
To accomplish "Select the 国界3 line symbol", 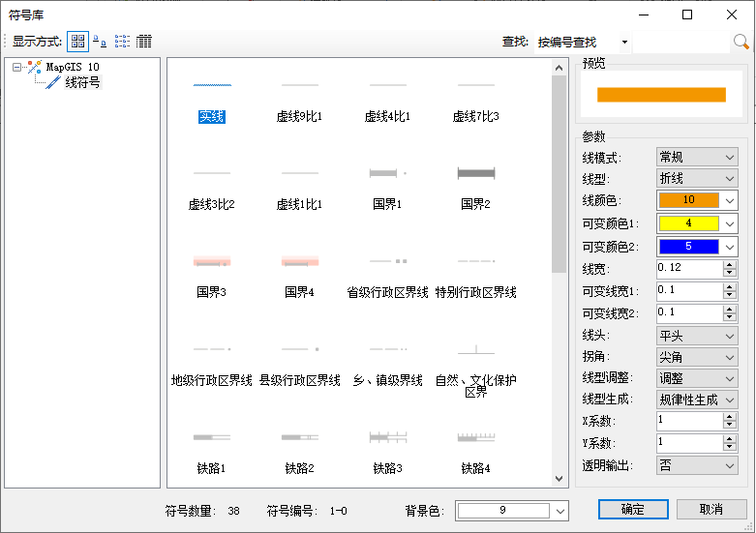I will point(211,275).
